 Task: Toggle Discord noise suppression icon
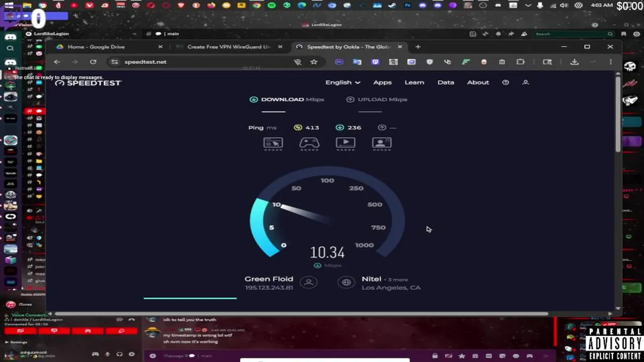tap(119, 319)
